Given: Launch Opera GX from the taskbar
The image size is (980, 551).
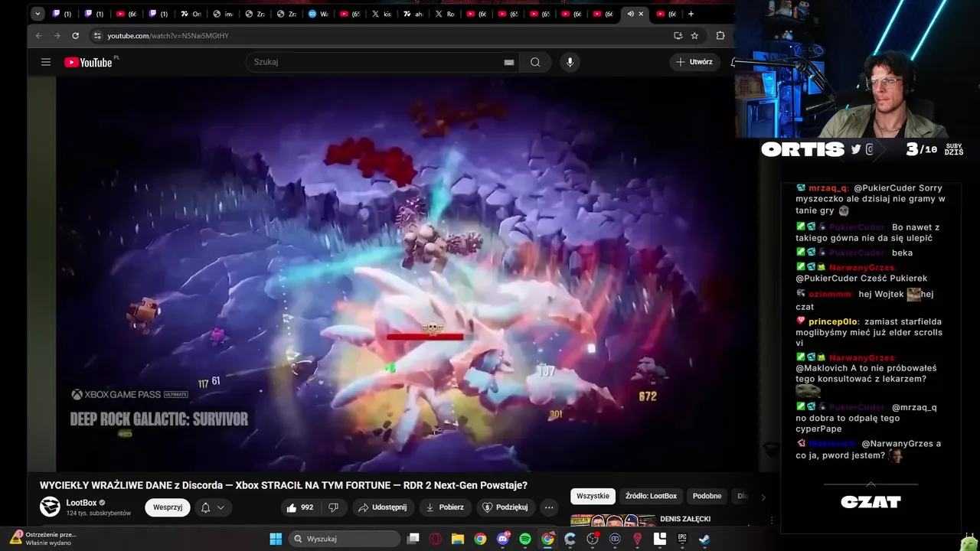Looking at the screenshot, I should tap(436, 539).
